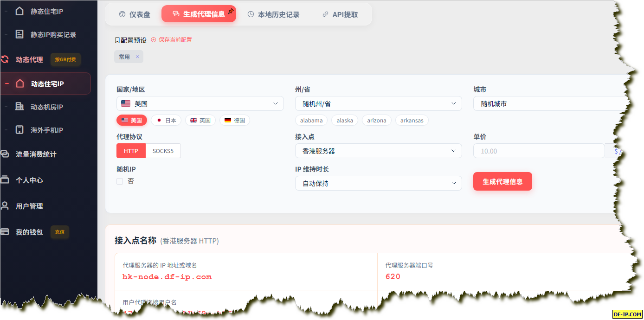644x320 pixels.
Task: Click the 按GB付费 badge
Action: [x=65, y=59]
